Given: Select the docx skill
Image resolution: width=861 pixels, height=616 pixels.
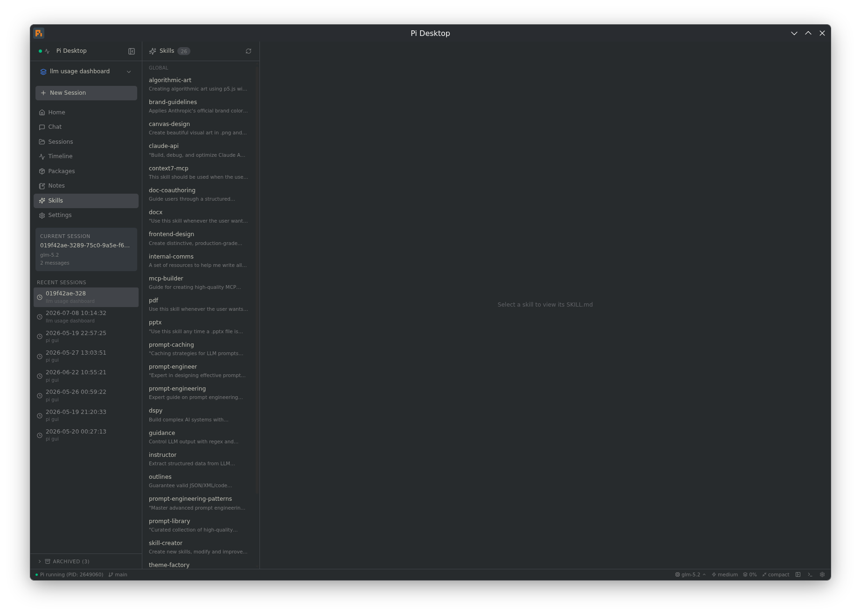Looking at the screenshot, I should (x=199, y=217).
